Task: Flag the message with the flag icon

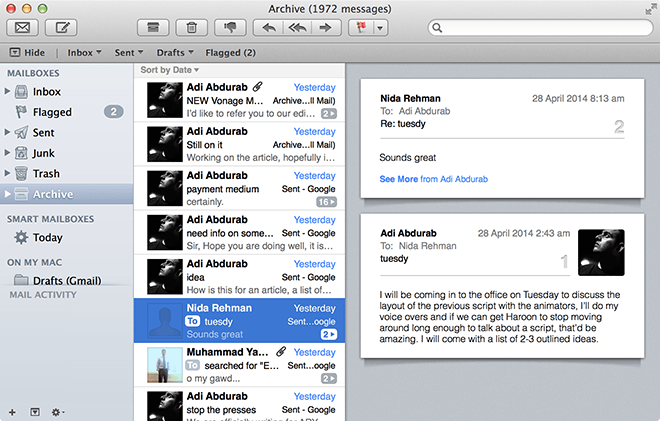Action: [361, 27]
